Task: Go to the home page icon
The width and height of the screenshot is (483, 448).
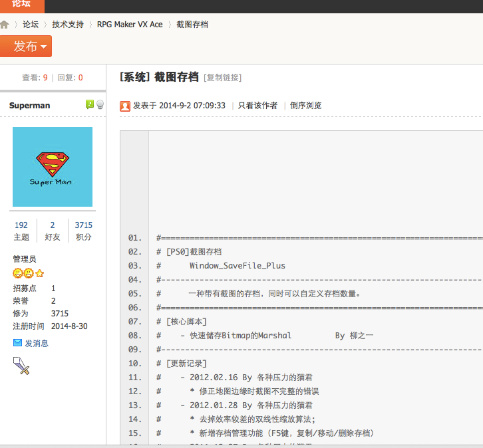Action: coord(4,25)
